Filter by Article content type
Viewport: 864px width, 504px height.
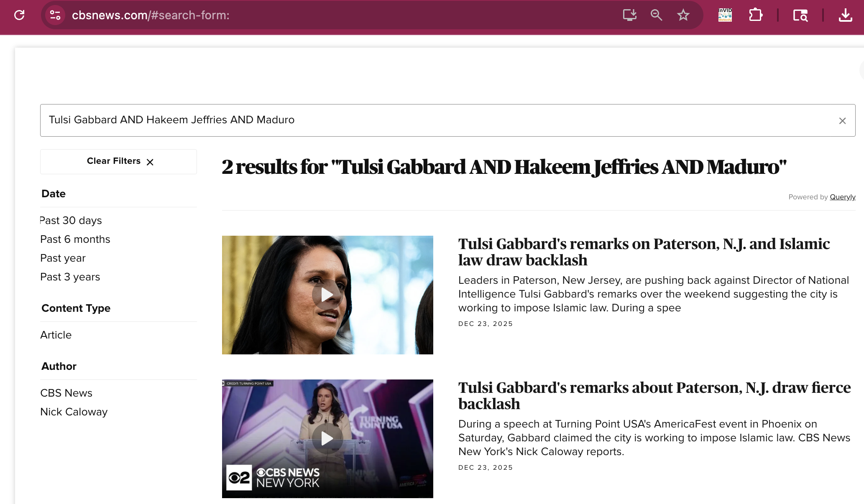(56, 335)
